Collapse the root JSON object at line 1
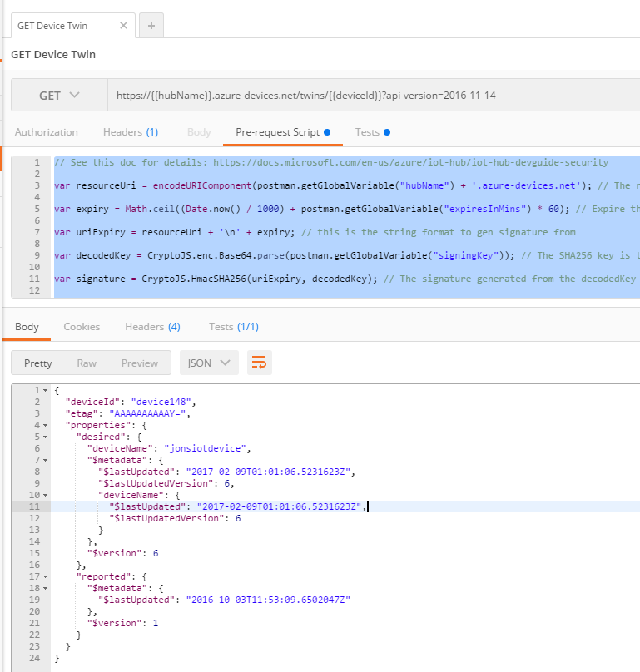Image resolution: width=640 pixels, height=672 pixels. [x=45, y=391]
